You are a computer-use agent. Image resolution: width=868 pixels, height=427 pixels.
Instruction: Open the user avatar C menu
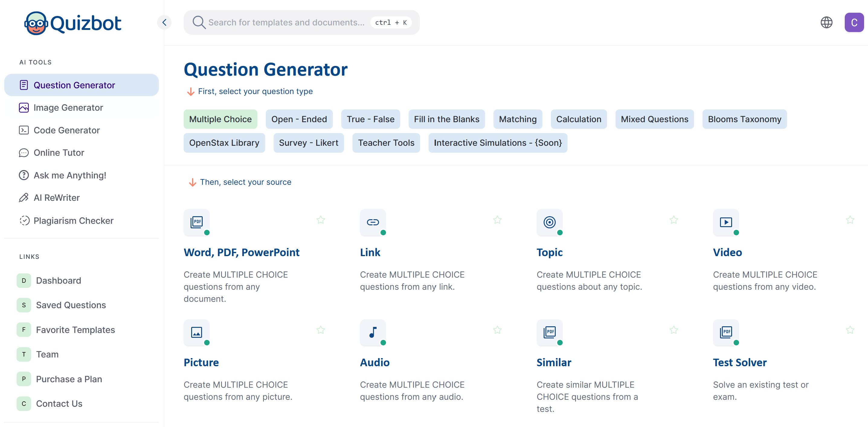(854, 23)
